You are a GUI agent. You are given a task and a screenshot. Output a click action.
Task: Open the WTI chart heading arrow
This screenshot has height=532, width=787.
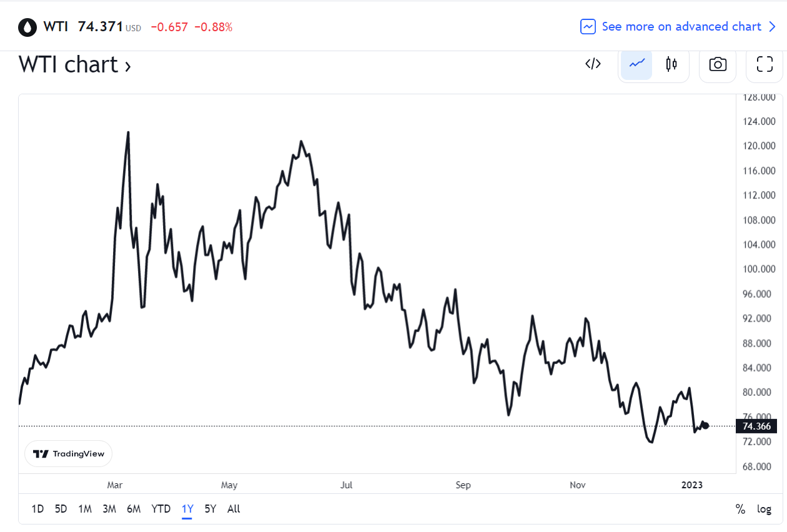(127, 66)
